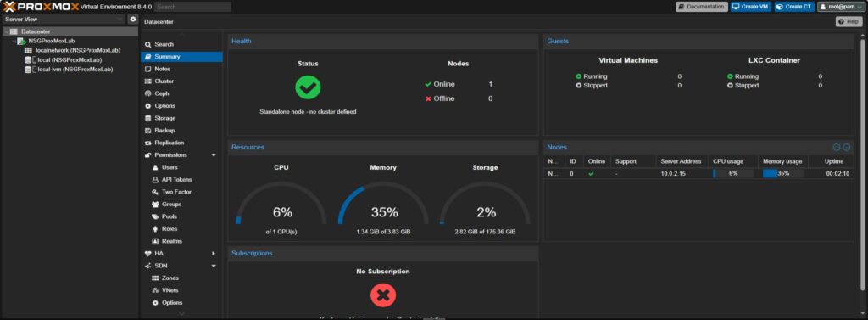Viewport: 868px width, 320px height.
Task: Open the Backup section
Action: coord(181,131)
